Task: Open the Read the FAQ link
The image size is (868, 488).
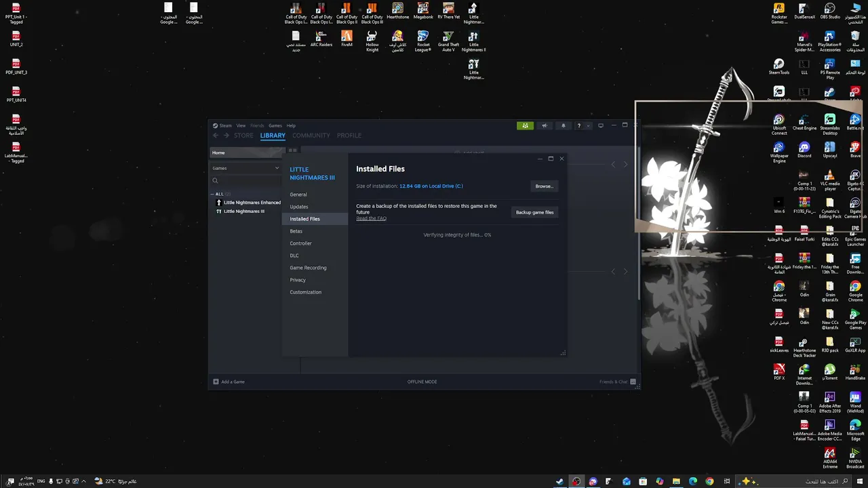Action: (371, 218)
